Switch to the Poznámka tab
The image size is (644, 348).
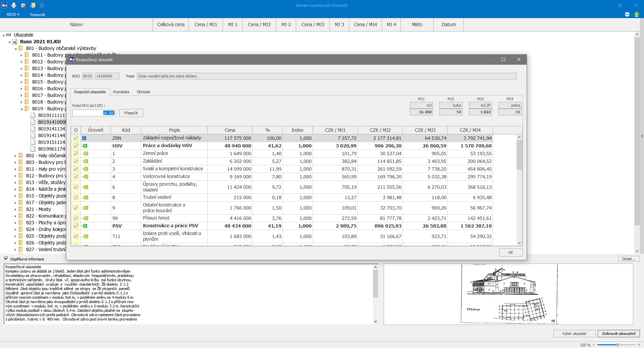click(121, 92)
